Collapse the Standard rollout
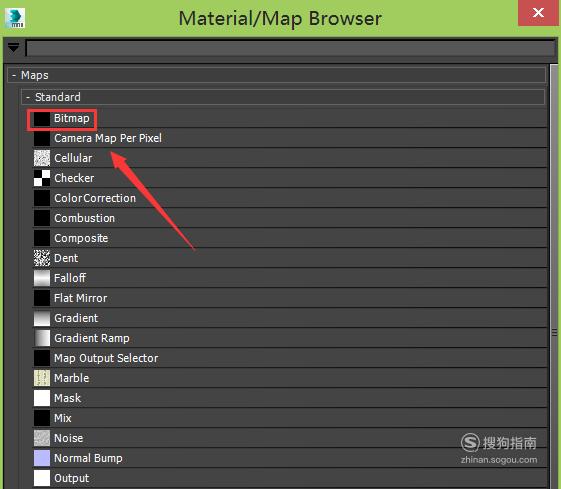 pyautogui.click(x=28, y=97)
